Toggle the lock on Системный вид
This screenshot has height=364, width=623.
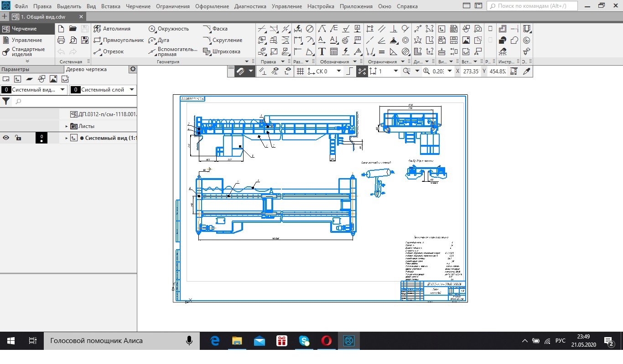pos(17,138)
